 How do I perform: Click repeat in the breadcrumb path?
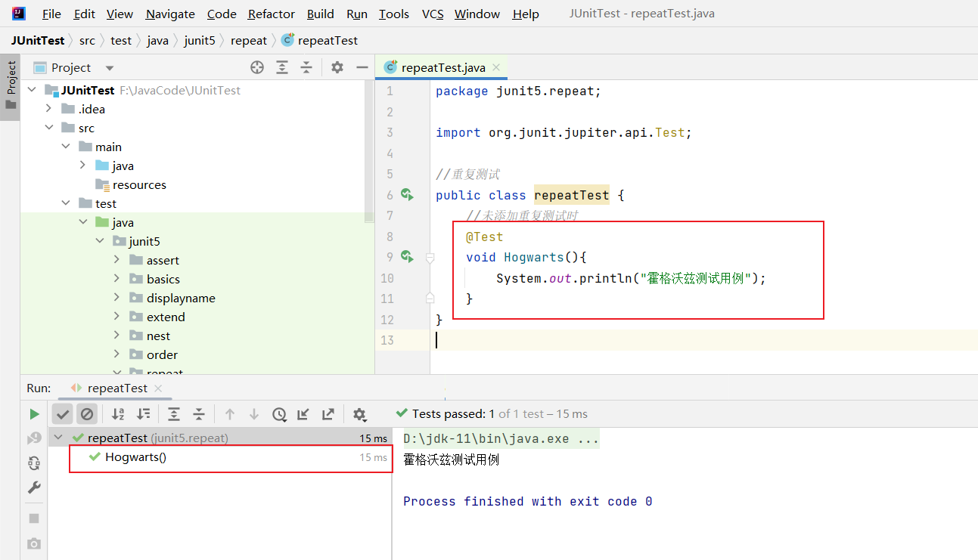pos(249,41)
